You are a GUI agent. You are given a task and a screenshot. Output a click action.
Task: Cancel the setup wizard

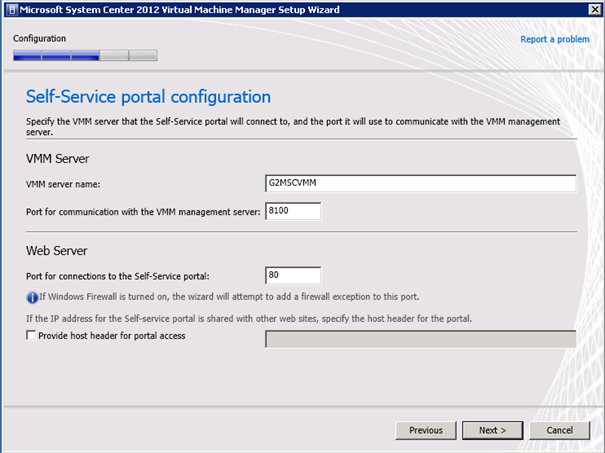[559, 430]
